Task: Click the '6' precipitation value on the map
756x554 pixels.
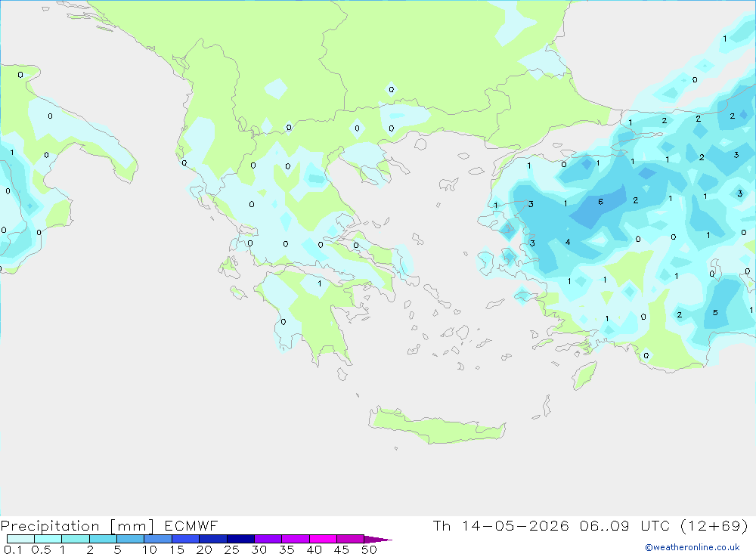Action: click(x=601, y=202)
